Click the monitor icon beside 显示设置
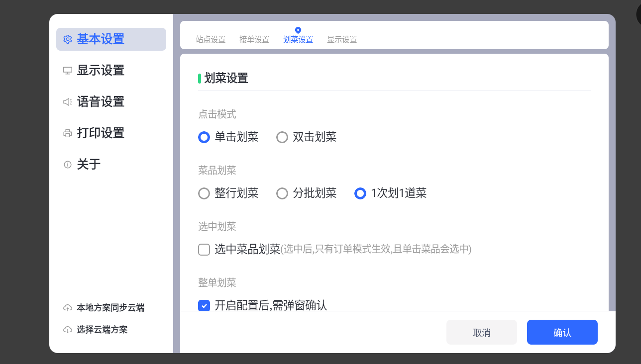641x364 pixels. pyautogui.click(x=68, y=71)
